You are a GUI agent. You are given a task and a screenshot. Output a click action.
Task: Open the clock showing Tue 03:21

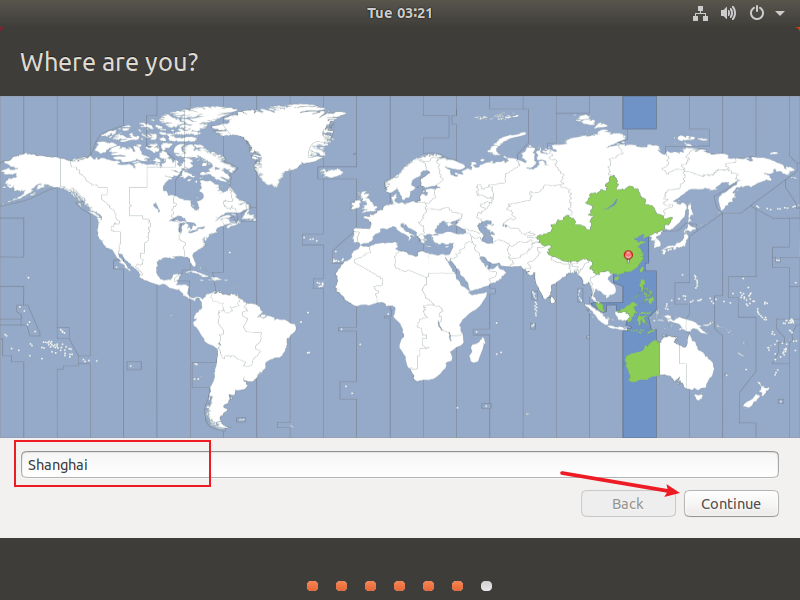(x=399, y=13)
